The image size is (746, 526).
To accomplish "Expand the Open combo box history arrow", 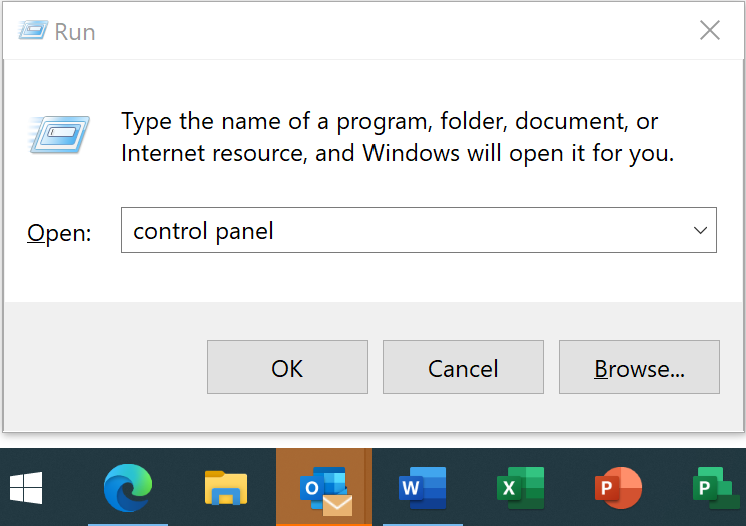I will click(x=700, y=231).
